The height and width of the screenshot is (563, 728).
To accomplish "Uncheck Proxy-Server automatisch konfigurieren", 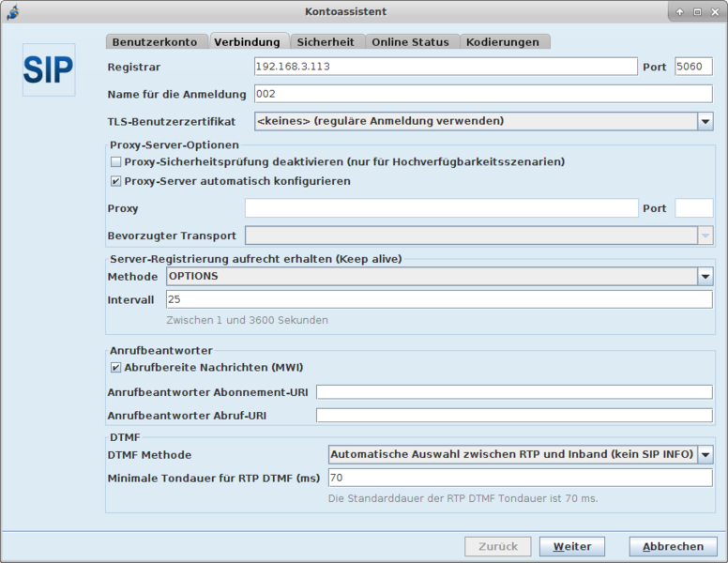I will coord(116,181).
